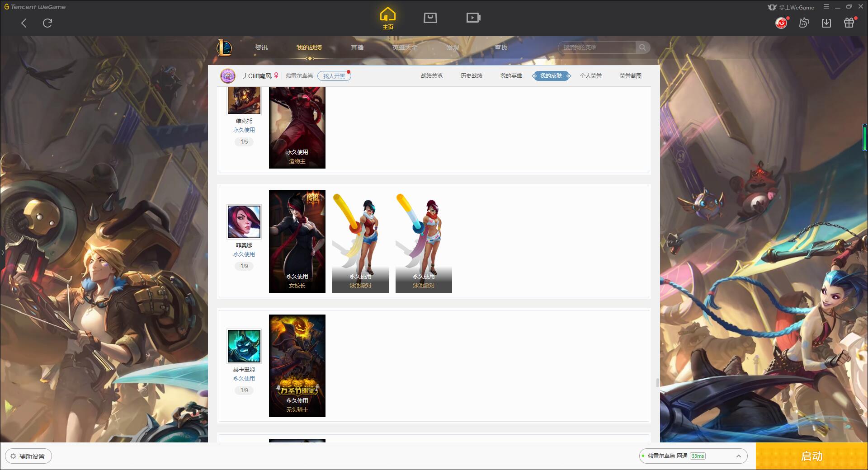868x470 pixels.
Task: Click 维克托 skin count 1/5
Action: (244, 142)
